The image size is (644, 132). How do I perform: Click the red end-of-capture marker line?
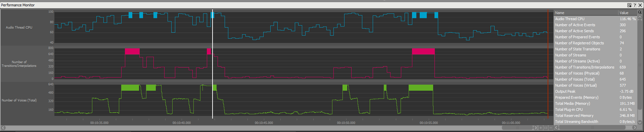pos(548,64)
